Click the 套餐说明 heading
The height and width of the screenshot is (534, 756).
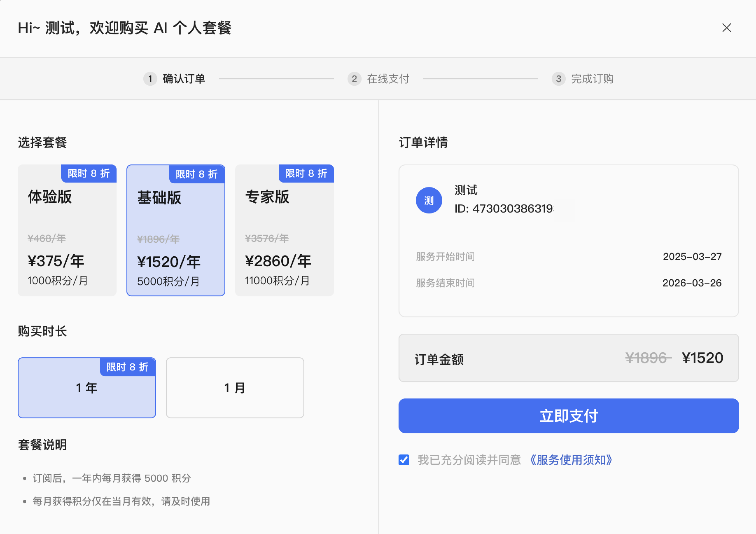(x=42, y=445)
